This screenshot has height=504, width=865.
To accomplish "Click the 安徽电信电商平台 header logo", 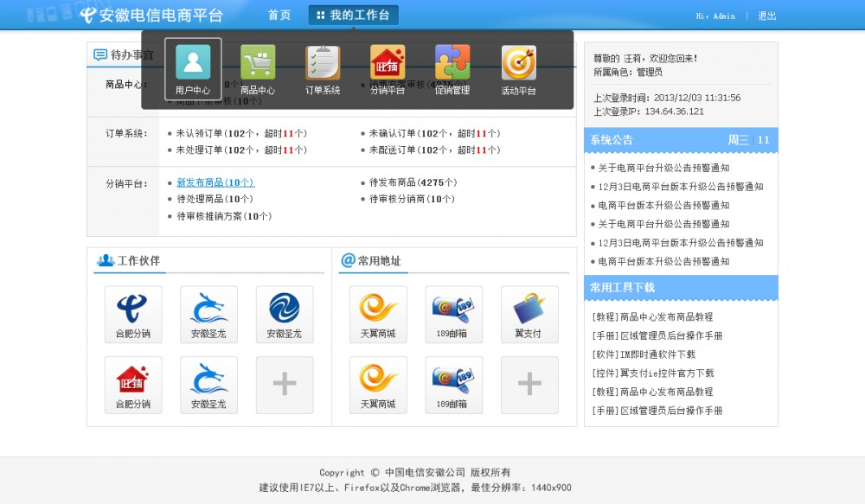I will click(x=151, y=15).
